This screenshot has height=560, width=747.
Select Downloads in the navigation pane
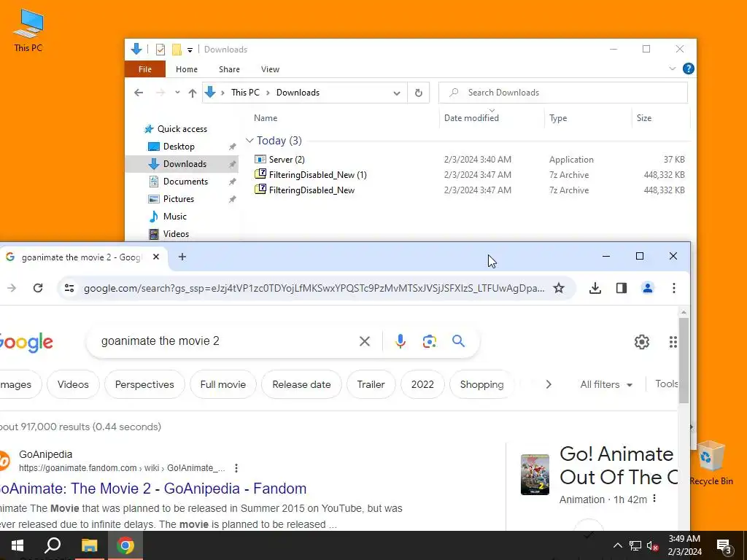pyautogui.click(x=185, y=164)
